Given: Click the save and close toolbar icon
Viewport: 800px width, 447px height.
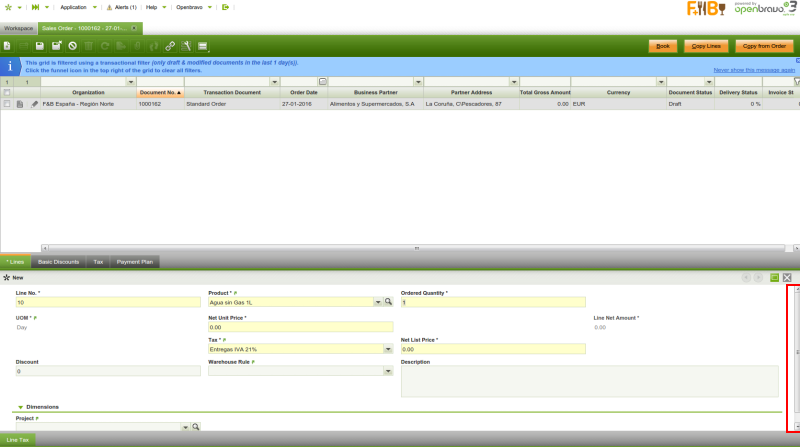Looking at the screenshot, I should click(x=56, y=46).
